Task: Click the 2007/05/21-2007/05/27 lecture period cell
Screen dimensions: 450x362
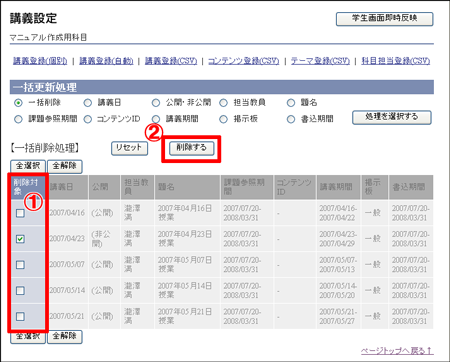Action: [338, 316]
